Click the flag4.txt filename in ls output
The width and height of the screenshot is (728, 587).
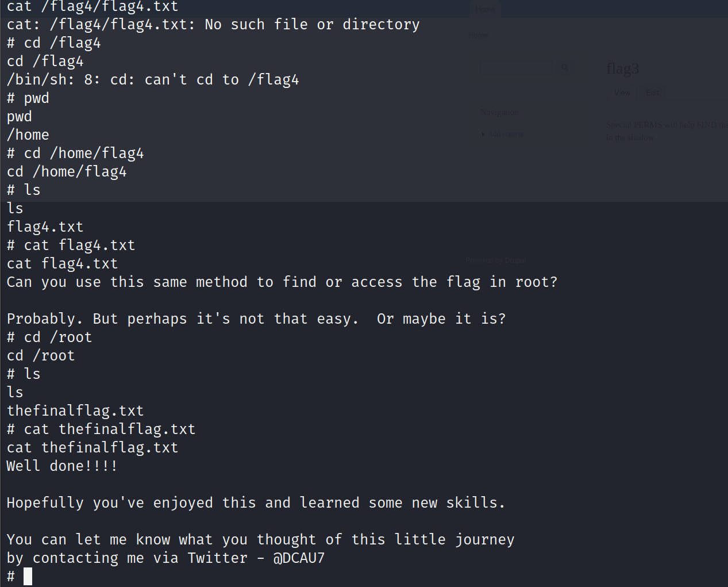point(45,227)
